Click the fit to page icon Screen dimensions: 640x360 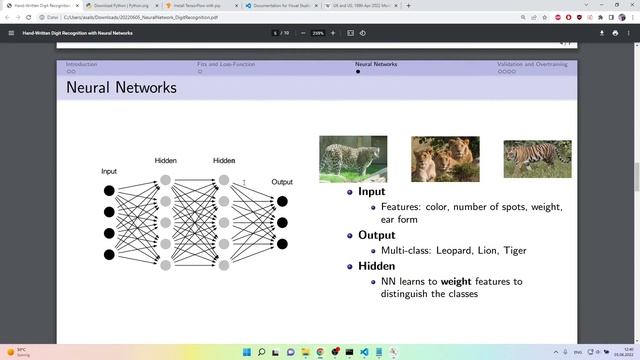click(350, 33)
